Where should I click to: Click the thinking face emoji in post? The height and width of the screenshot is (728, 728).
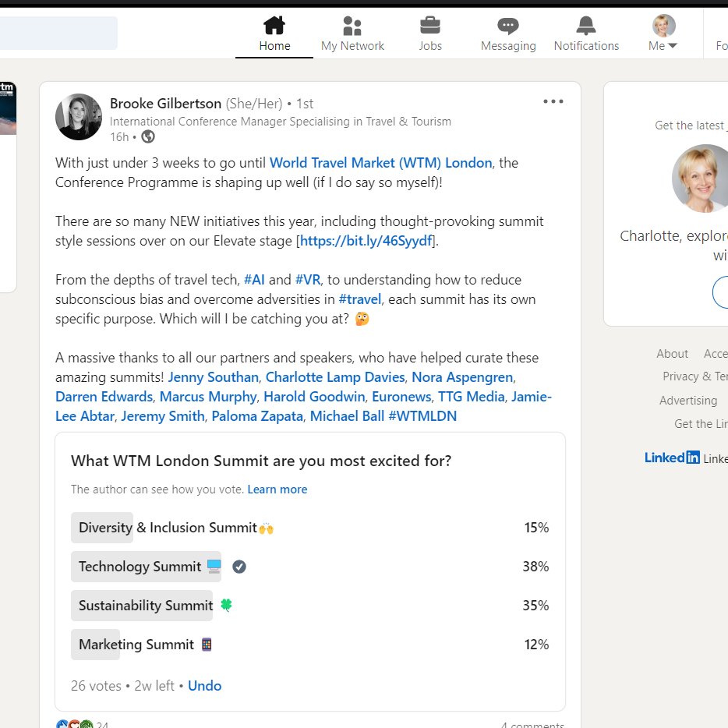[x=362, y=319]
